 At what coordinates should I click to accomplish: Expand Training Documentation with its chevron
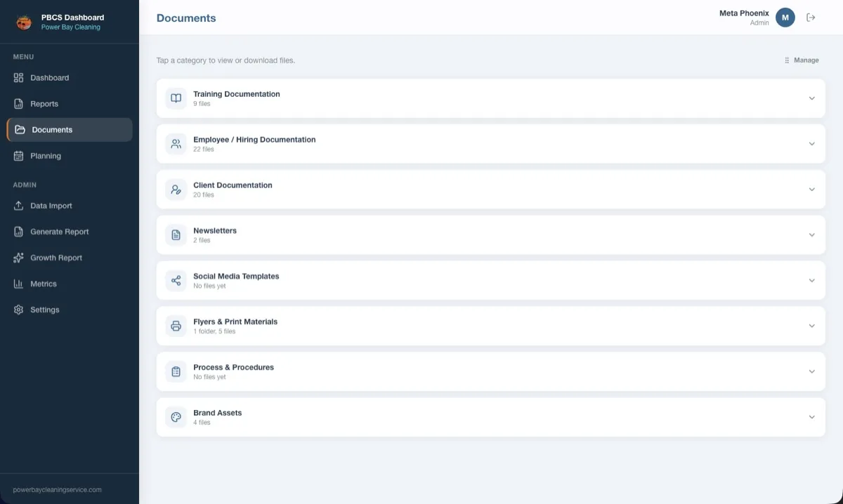(811, 98)
